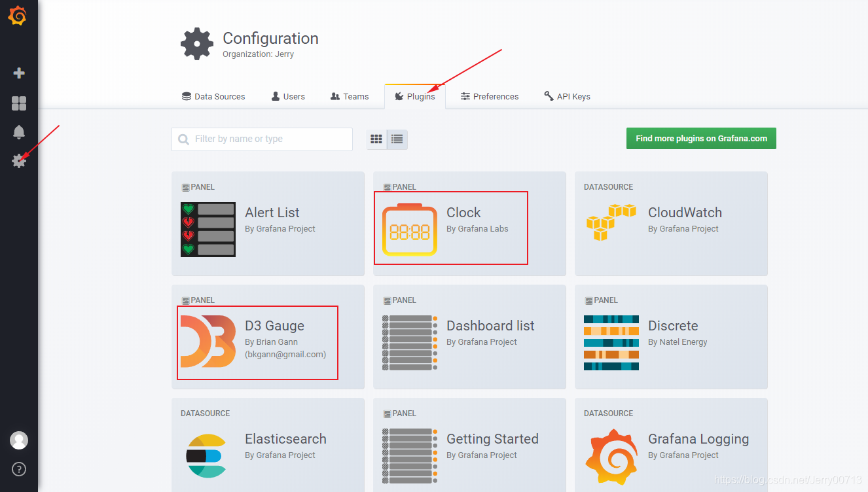Switch to the Users tab
Viewport: 868px width, 492px height.
point(288,96)
